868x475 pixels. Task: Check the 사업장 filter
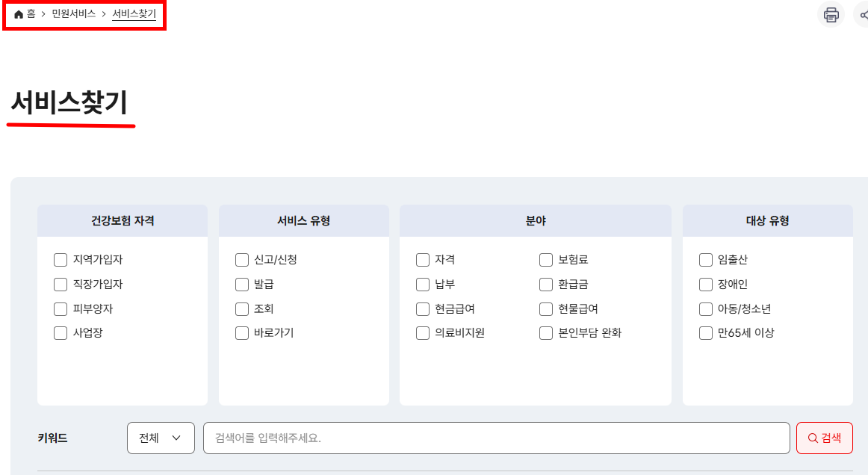pyautogui.click(x=61, y=333)
